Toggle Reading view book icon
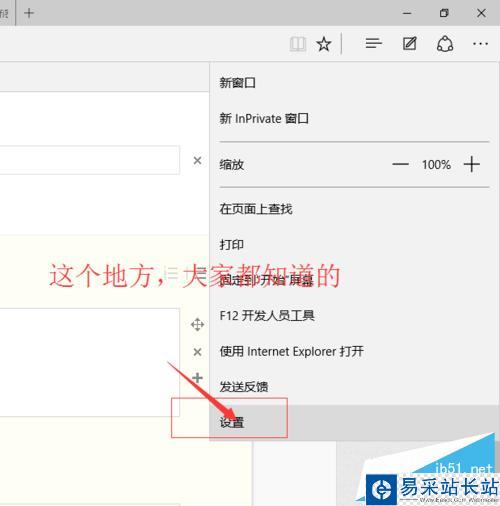 pos(298,44)
